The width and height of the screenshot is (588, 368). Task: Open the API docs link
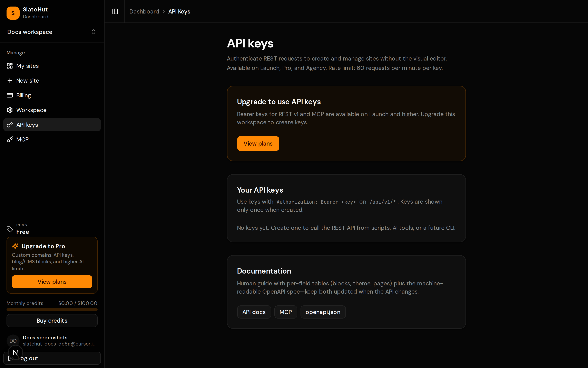tap(254, 312)
